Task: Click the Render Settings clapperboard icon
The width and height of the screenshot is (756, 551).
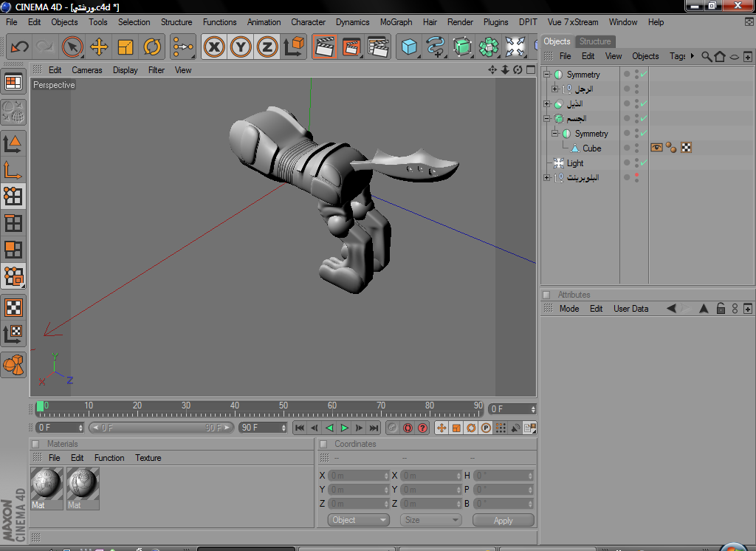Action: coord(378,47)
